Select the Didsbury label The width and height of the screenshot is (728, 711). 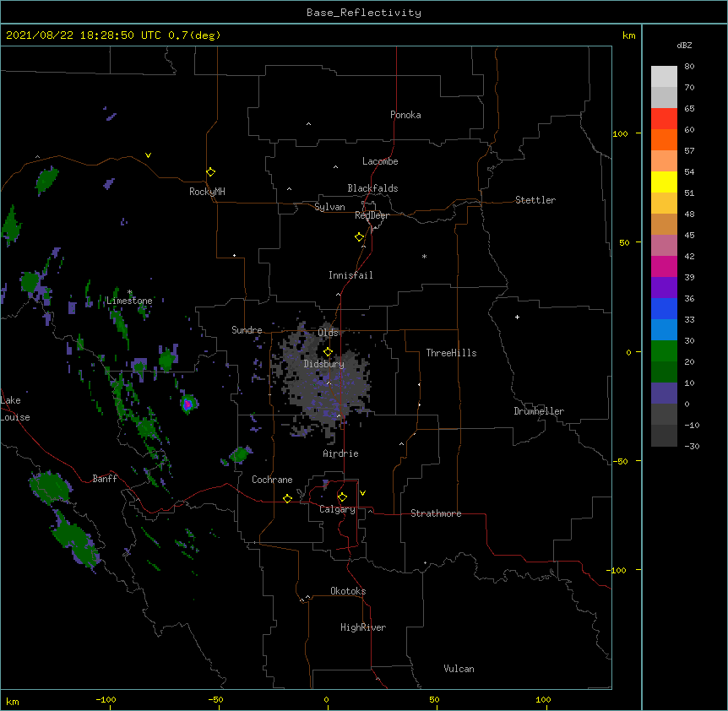tap(324, 364)
